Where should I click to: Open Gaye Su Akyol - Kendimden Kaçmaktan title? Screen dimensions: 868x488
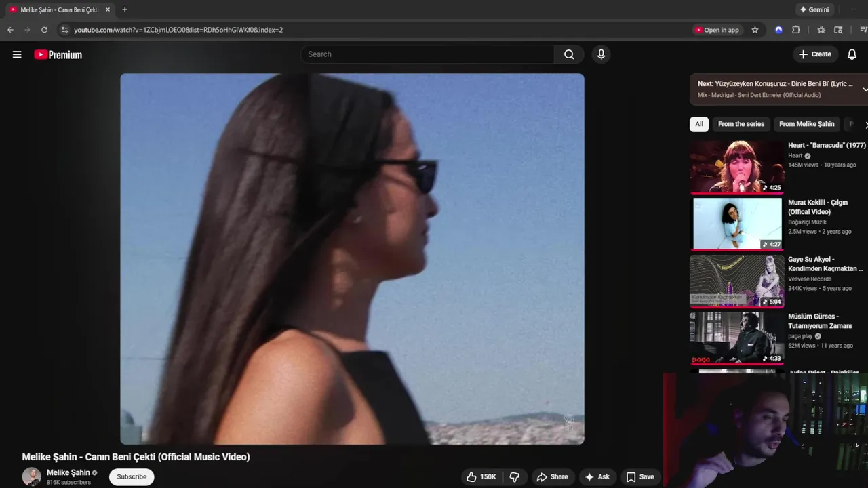click(x=825, y=264)
